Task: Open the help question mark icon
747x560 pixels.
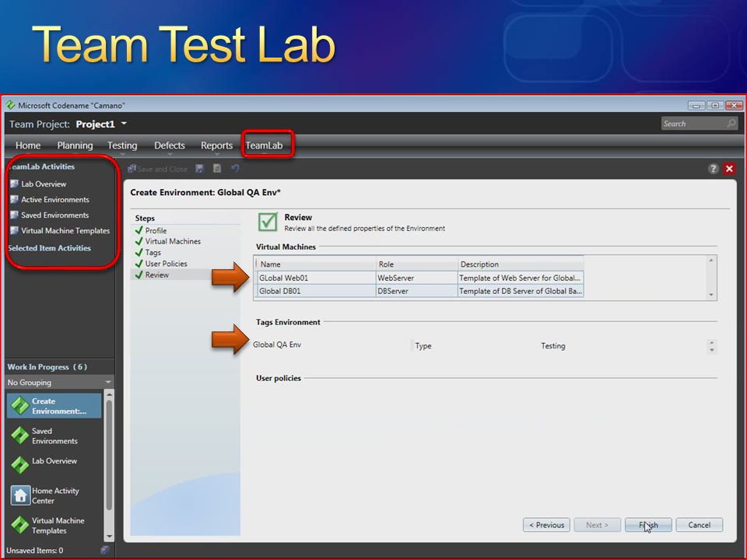Action: pos(714,169)
